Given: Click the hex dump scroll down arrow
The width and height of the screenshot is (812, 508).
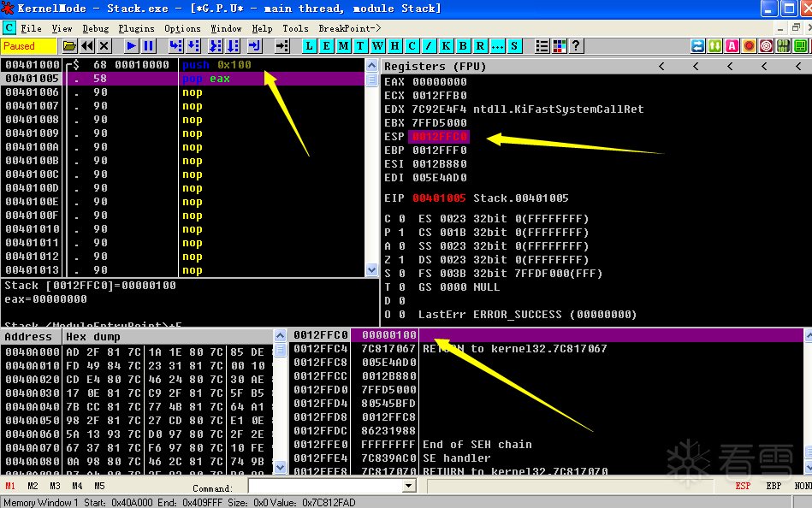Looking at the screenshot, I should point(280,467).
